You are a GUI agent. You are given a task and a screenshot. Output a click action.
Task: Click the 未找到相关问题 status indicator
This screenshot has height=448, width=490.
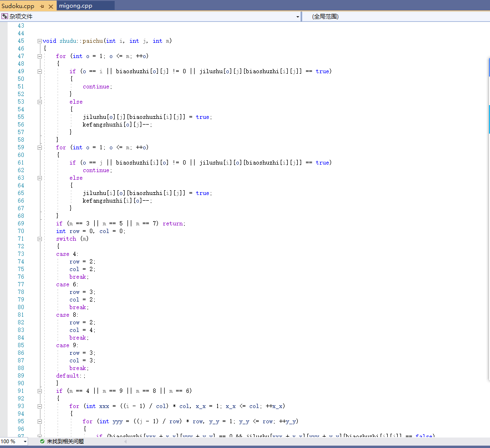click(65, 441)
